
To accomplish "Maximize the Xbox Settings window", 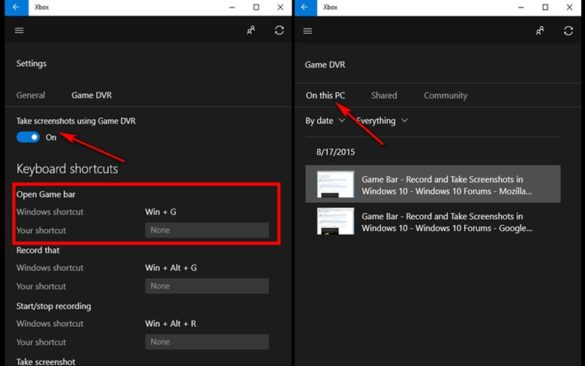I will tap(256, 7).
